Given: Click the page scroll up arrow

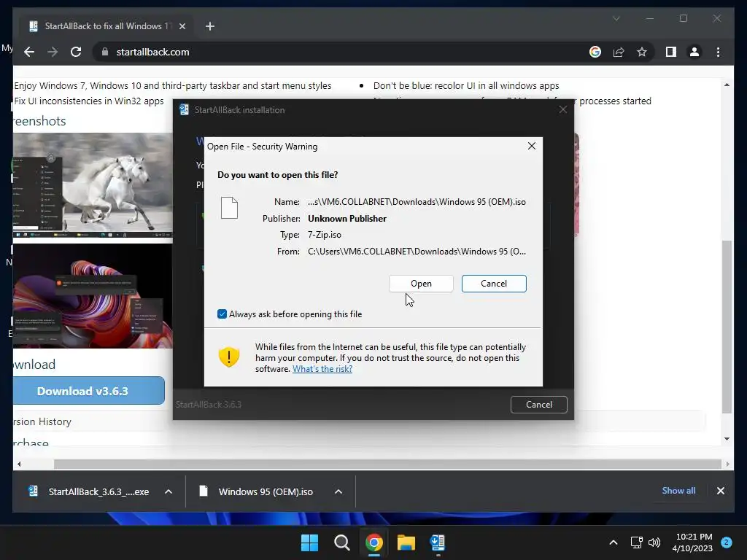Looking at the screenshot, I should pos(727,85).
